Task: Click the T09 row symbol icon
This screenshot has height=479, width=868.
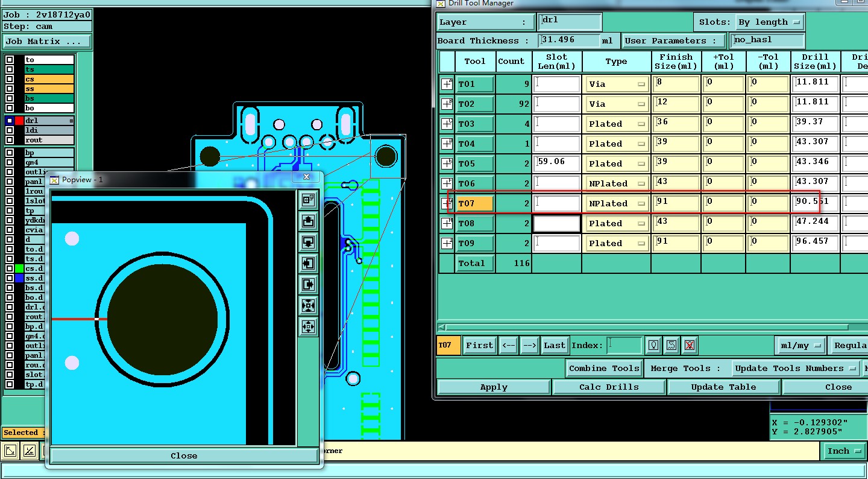Action: pos(447,243)
